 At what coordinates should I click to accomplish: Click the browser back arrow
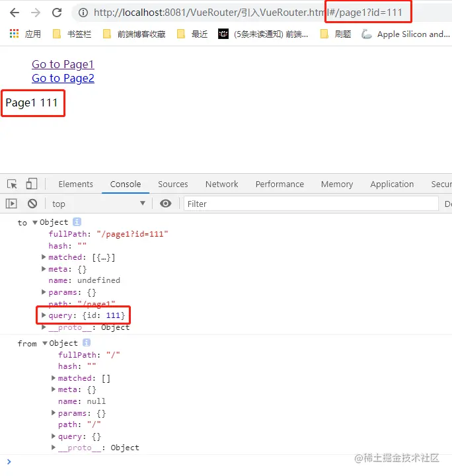pos(15,13)
